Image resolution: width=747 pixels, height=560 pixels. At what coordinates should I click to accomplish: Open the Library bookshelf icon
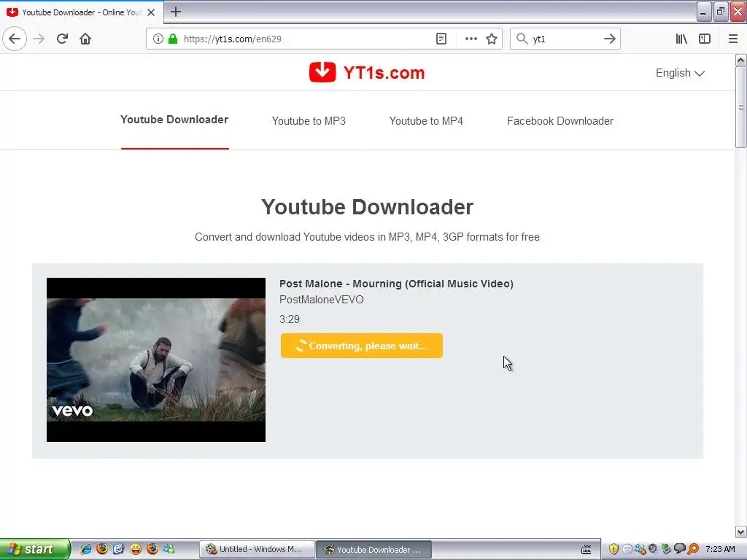pos(681,39)
